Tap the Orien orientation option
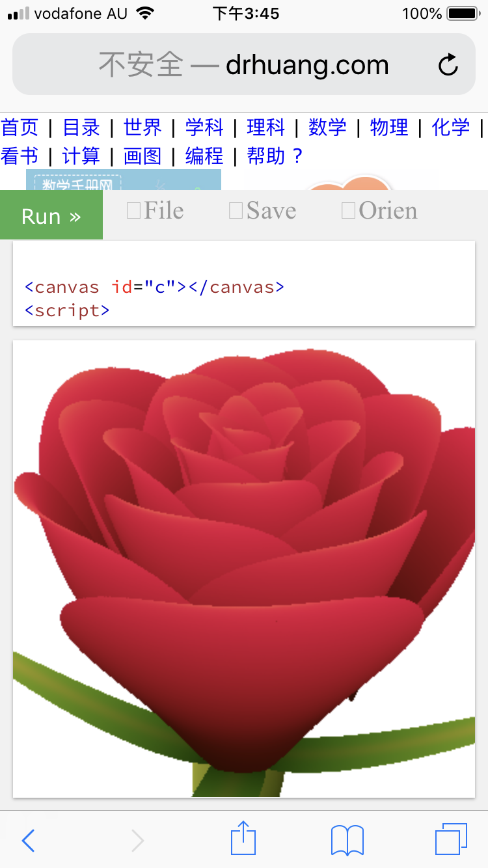488x868 pixels. click(379, 211)
